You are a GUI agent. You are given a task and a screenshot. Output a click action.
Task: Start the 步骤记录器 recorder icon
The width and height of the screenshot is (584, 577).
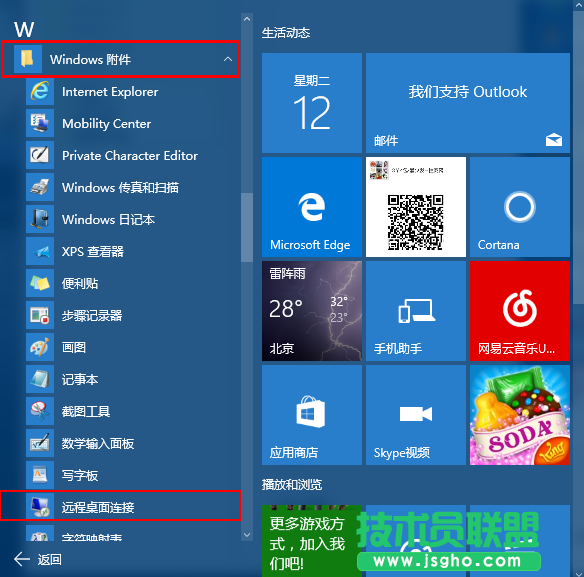[x=40, y=316]
